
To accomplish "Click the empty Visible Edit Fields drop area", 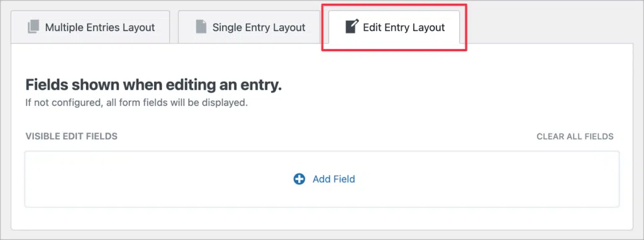I will point(322,179).
